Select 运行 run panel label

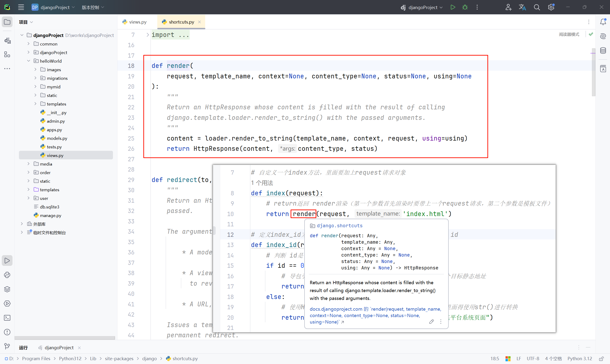pyautogui.click(x=23, y=348)
